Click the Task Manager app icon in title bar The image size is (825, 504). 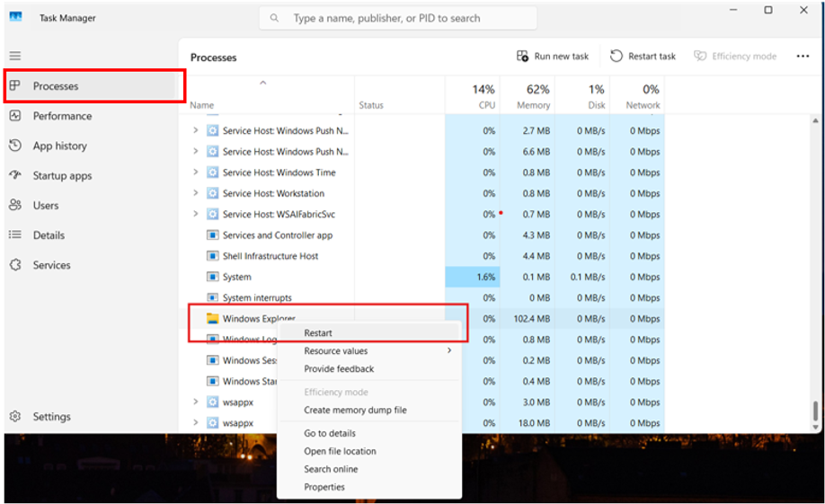coord(16,17)
